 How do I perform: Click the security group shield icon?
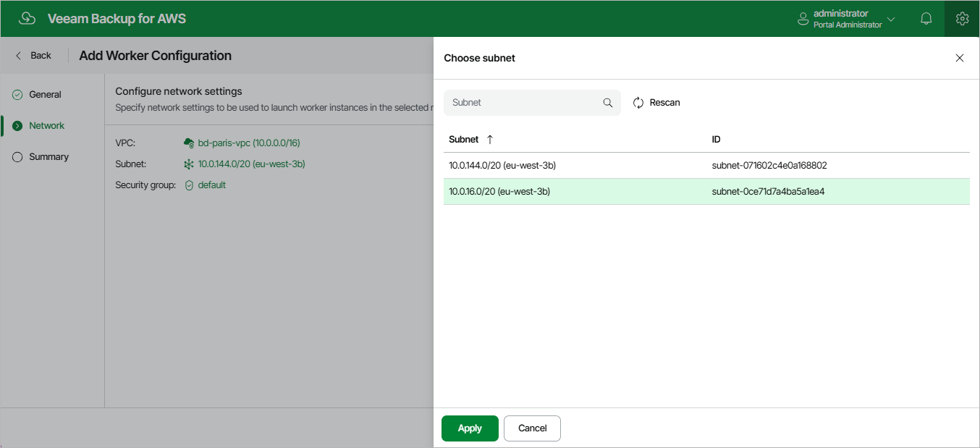(x=189, y=185)
